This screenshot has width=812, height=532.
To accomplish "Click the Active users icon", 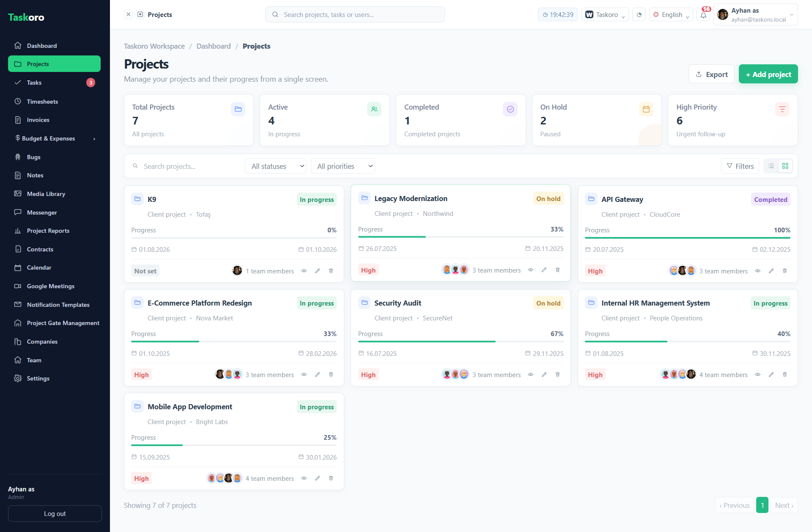I will click(x=374, y=109).
